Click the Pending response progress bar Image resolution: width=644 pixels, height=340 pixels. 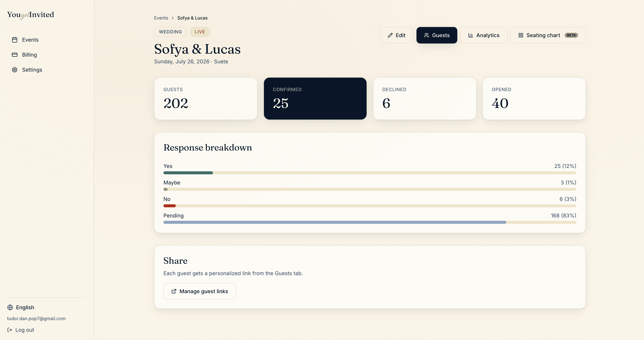[x=370, y=222]
